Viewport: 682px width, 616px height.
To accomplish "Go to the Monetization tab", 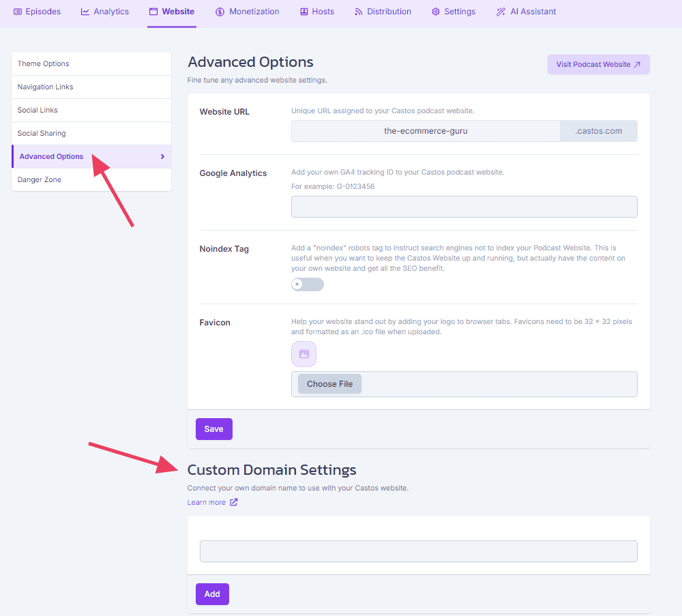I will tap(248, 12).
